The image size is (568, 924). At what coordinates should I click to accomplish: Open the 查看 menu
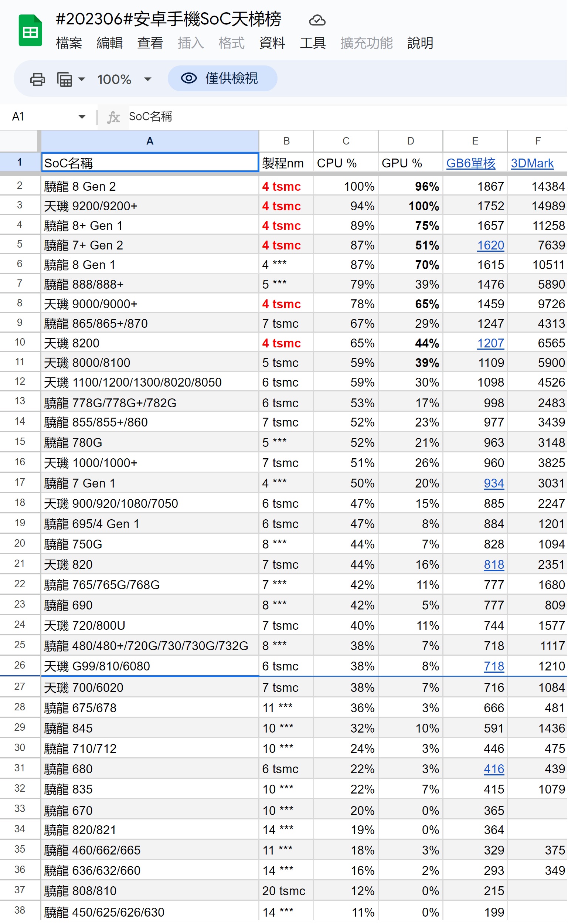150,43
